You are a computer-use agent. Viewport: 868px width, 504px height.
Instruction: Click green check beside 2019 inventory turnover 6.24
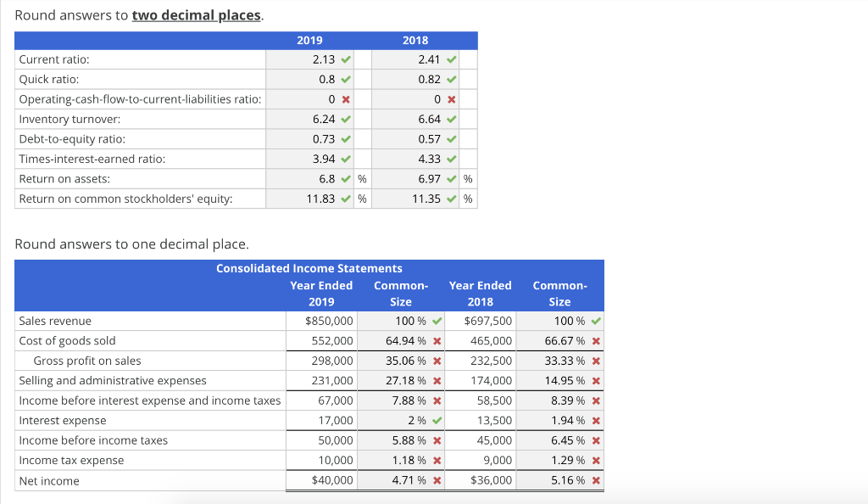346,119
